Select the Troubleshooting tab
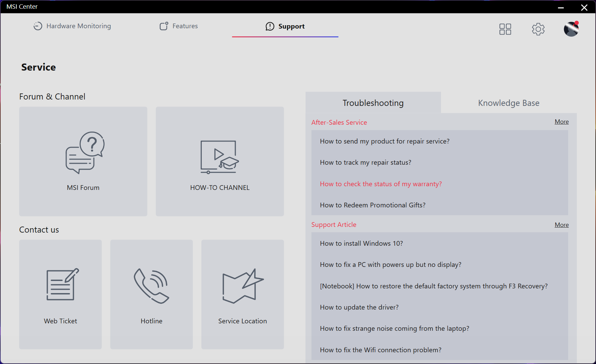 pos(373,103)
